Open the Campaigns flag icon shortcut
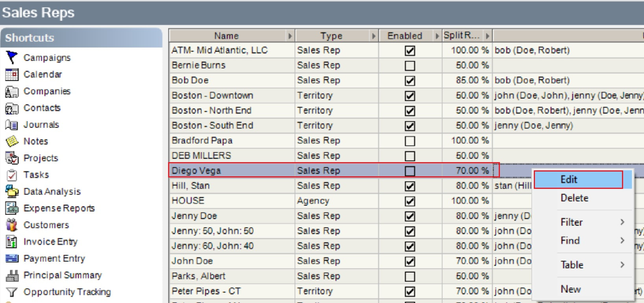Image resolution: width=644 pixels, height=303 pixels. (x=12, y=57)
